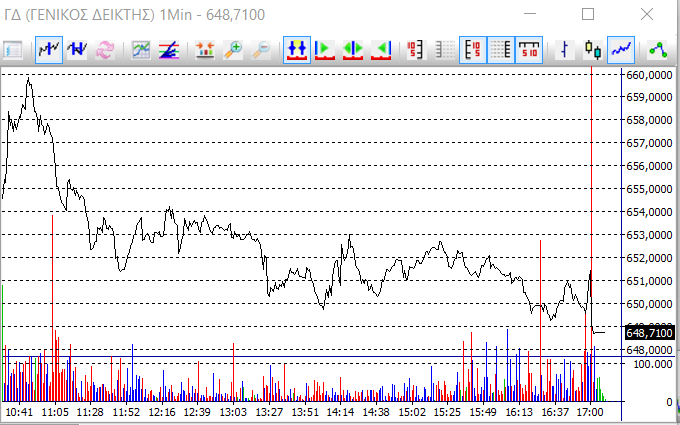Open the data list panel icon
680x425 pixels.
(13, 50)
